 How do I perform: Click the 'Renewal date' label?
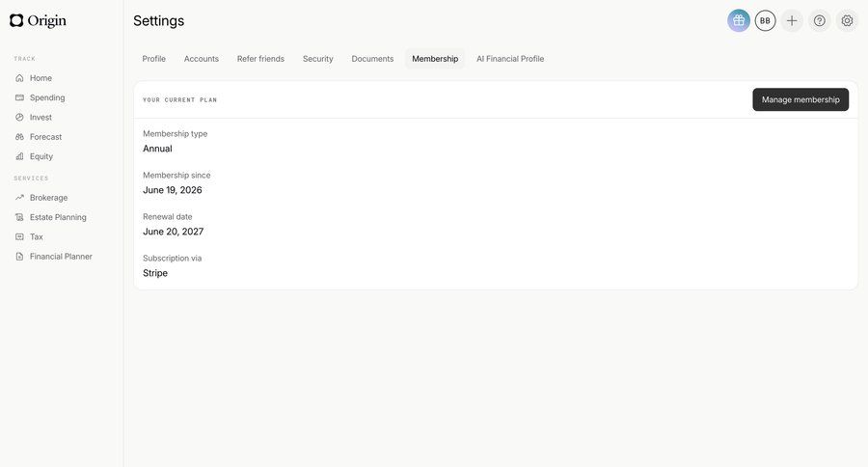167,216
